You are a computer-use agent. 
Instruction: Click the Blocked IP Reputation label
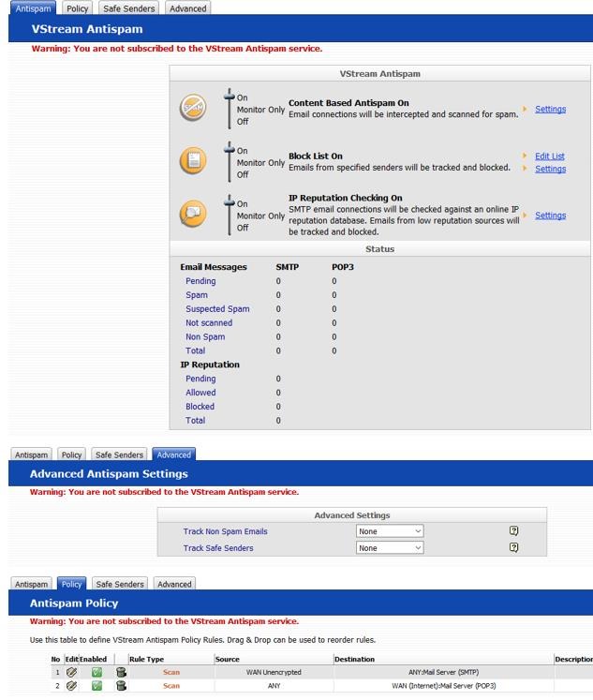coord(200,407)
